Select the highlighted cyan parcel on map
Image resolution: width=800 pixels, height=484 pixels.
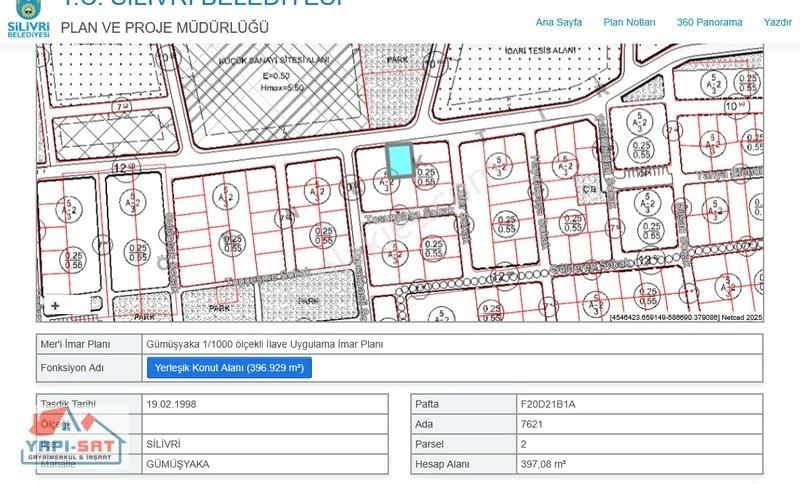399,160
